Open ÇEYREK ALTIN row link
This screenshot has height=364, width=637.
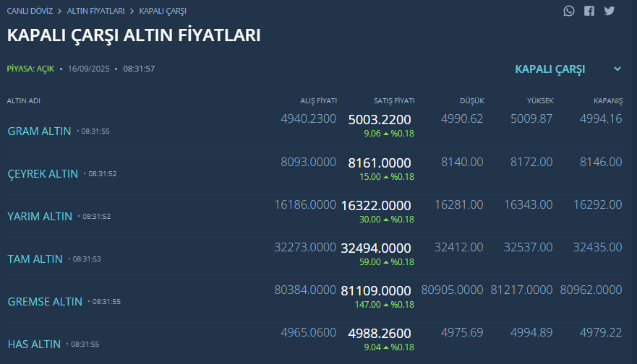(43, 174)
